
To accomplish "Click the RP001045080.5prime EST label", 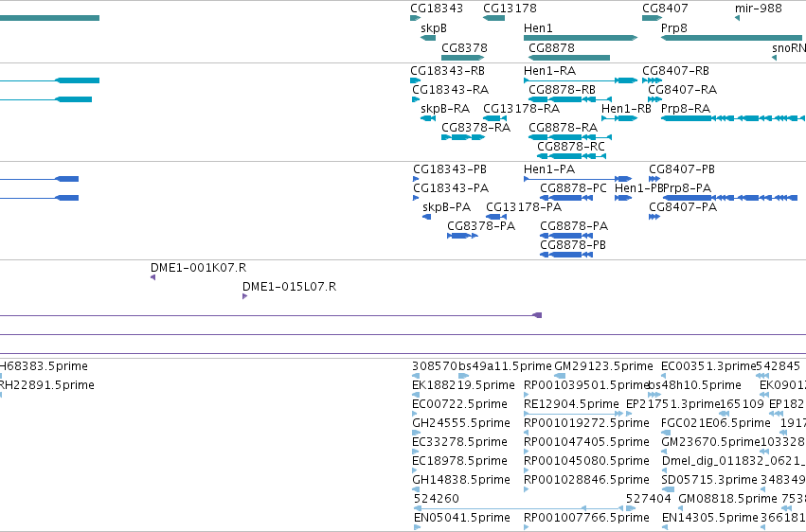I will [586, 462].
